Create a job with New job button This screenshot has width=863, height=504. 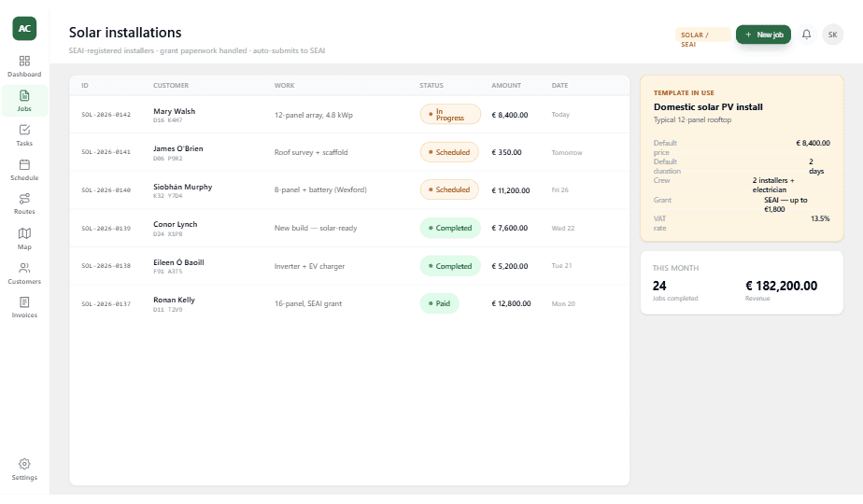(763, 35)
